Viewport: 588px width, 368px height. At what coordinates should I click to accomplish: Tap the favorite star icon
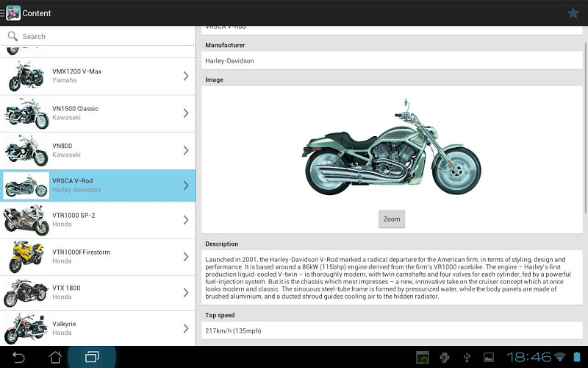(573, 13)
